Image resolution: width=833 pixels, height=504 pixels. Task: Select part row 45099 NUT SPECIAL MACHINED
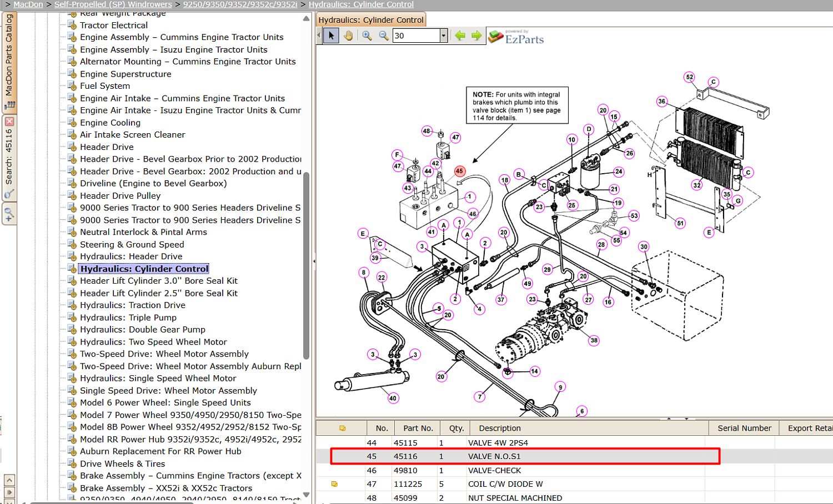574,498
